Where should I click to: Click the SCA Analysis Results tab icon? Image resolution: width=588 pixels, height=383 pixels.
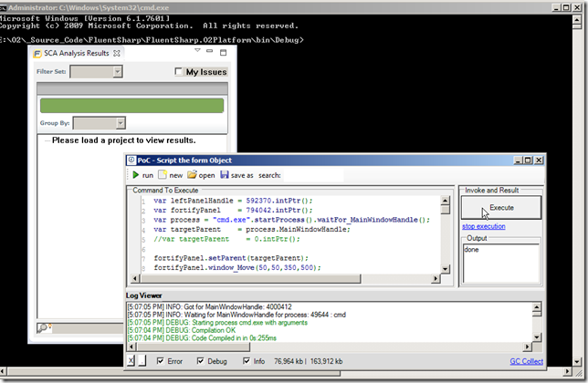click(x=37, y=54)
